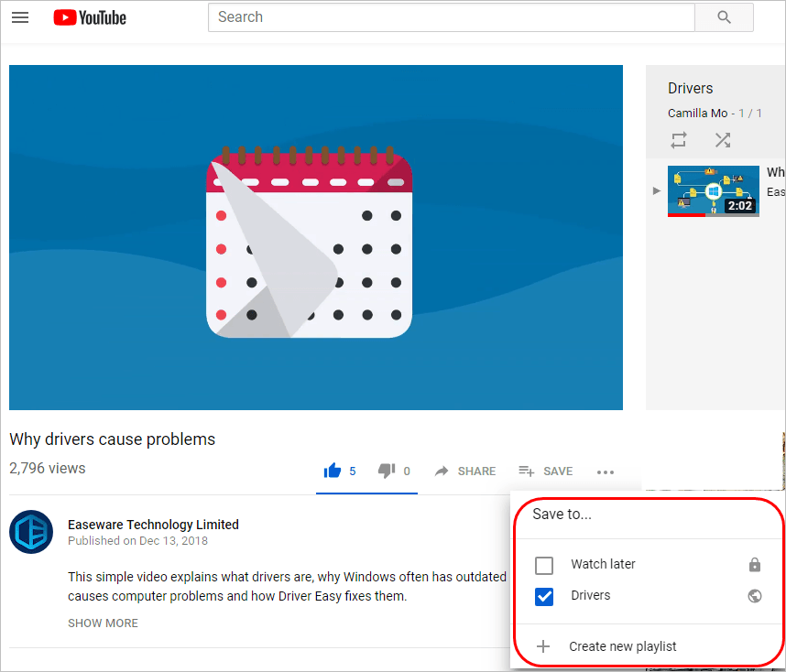Check the Watch later checkbox
The image size is (786, 672).
[544, 565]
